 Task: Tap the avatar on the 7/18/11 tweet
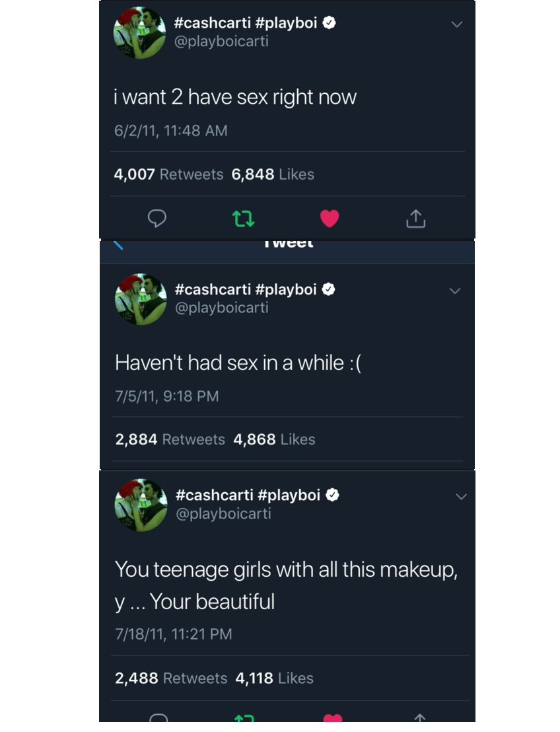141,505
